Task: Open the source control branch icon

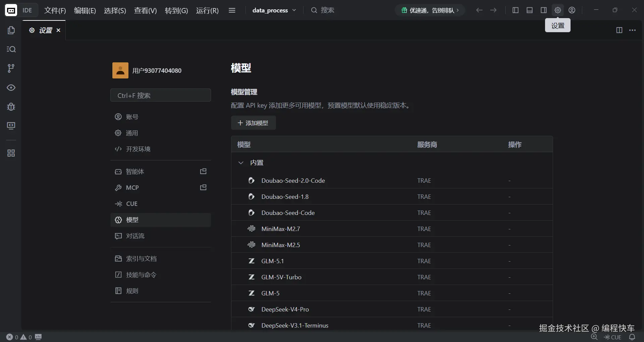Action: click(x=11, y=68)
